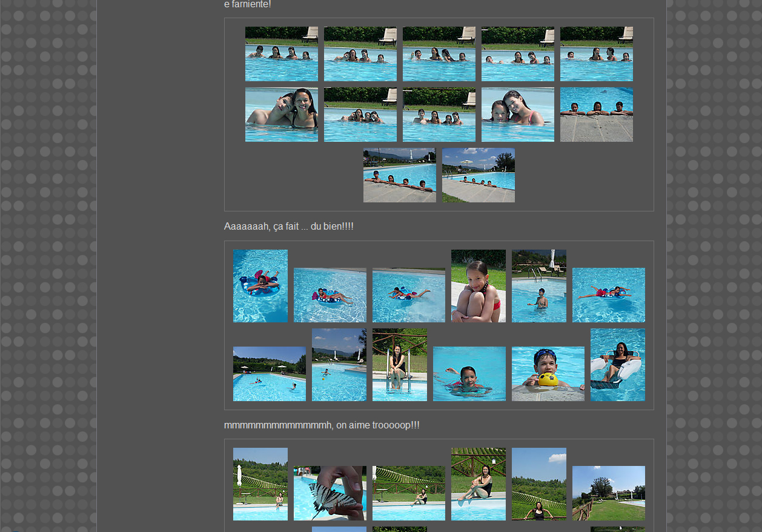Viewport: 762px width, 532px height.
Task: Open photo of boy with goggles holding yellow ball
Action: 548,374
